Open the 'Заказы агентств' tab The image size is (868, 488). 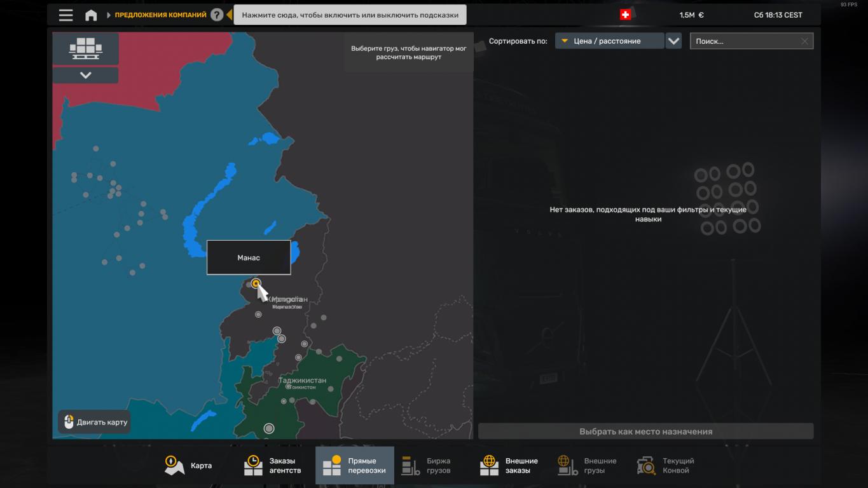[x=272, y=466]
